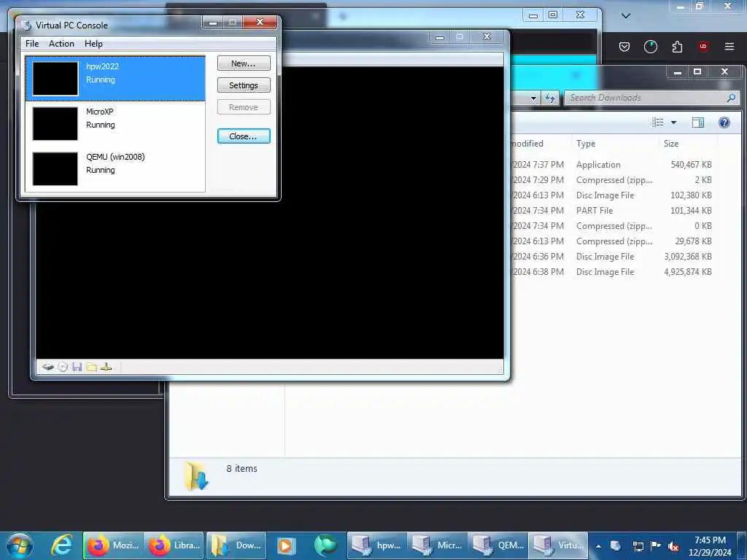Open Explorer Help with the question mark icon
The width and height of the screenshot is (747, 560).
pyautogui.click(x=724, y=122)
